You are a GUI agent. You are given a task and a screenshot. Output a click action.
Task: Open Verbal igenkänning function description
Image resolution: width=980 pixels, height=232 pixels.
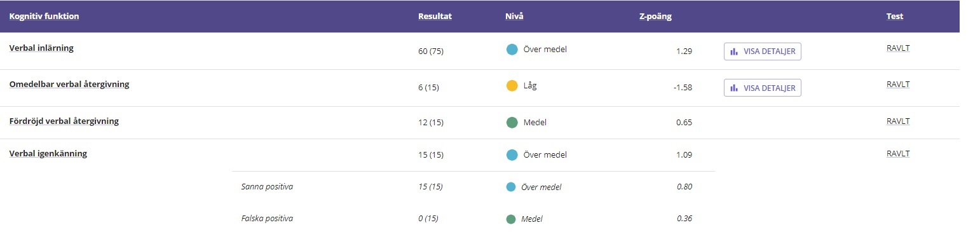pyautogui.click(x=48, y=154)
